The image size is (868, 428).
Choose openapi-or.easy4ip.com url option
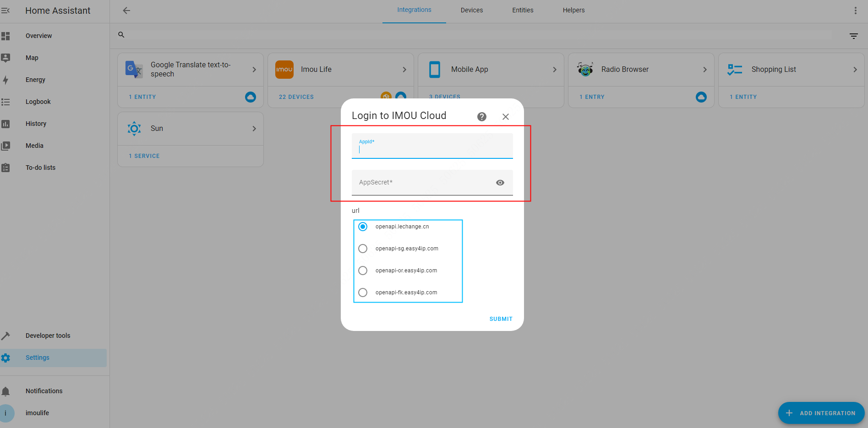[x=363, y=271]
